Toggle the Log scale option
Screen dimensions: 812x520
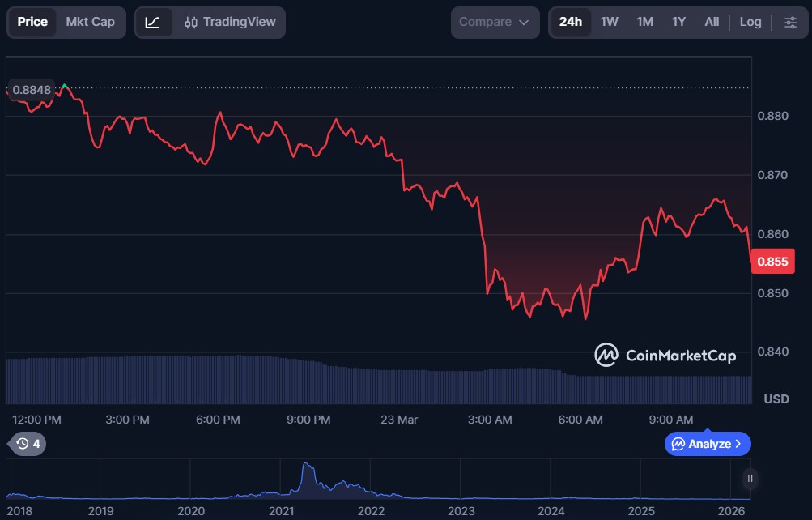point(750,22)
